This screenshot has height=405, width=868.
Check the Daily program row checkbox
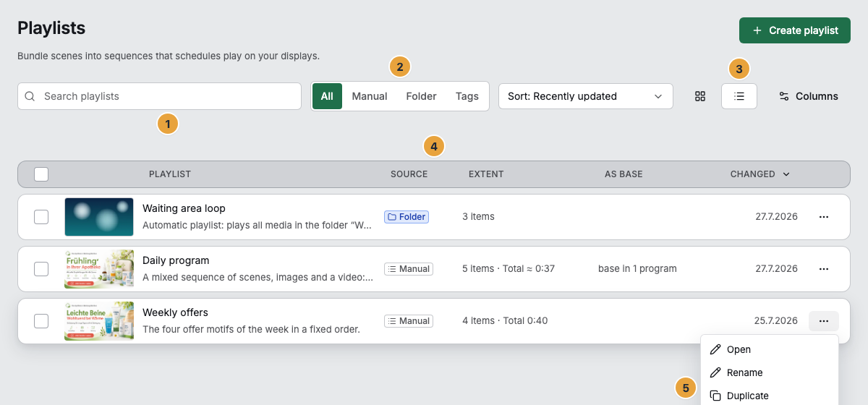tap(41, 269)
